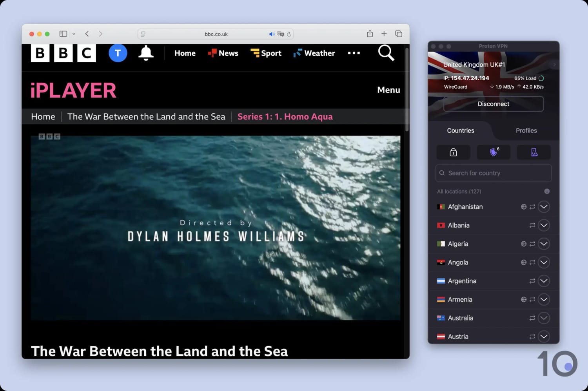Click the Safari Share icon
This screenshot has height=391, width=588.
[370, 34]
